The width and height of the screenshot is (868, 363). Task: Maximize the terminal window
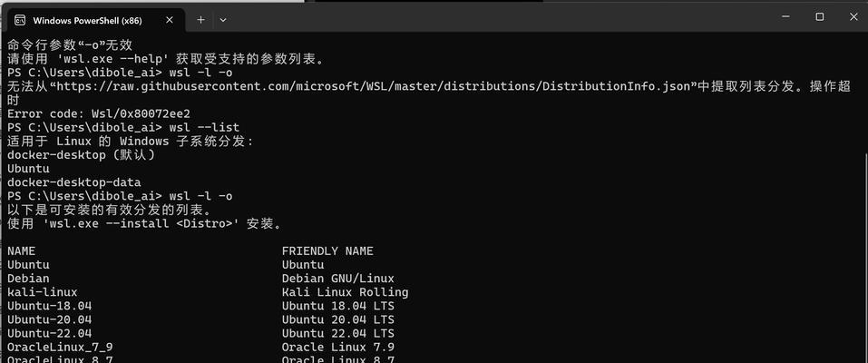click(820, 17)
